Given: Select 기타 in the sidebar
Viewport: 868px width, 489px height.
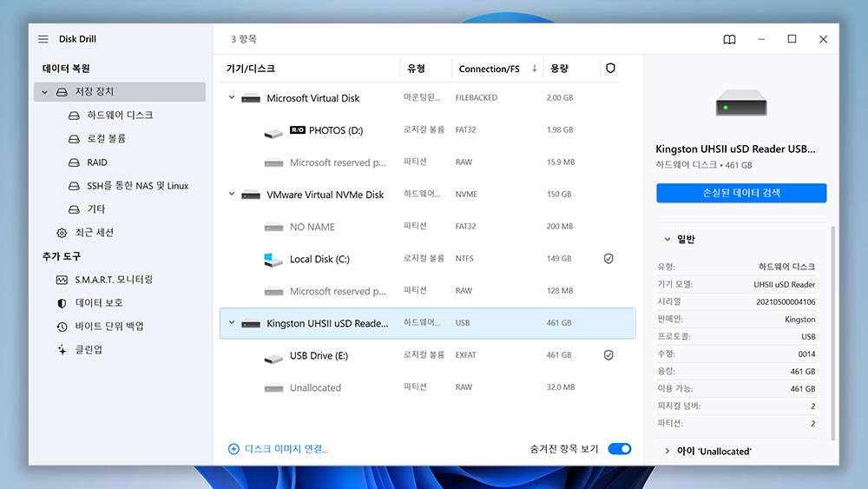Looking at the screenshot, I should pyautogui.click(x=95, y=208).
